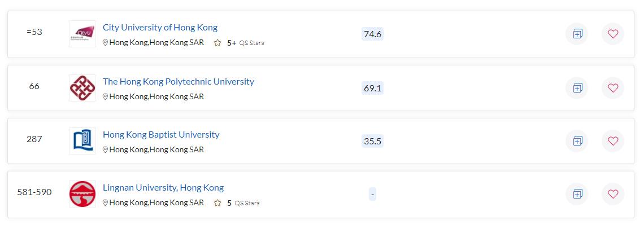Open The Hong Kong Polytechnic University page
Viewport: 644px width, 225px height.
(x=179, y=82)
